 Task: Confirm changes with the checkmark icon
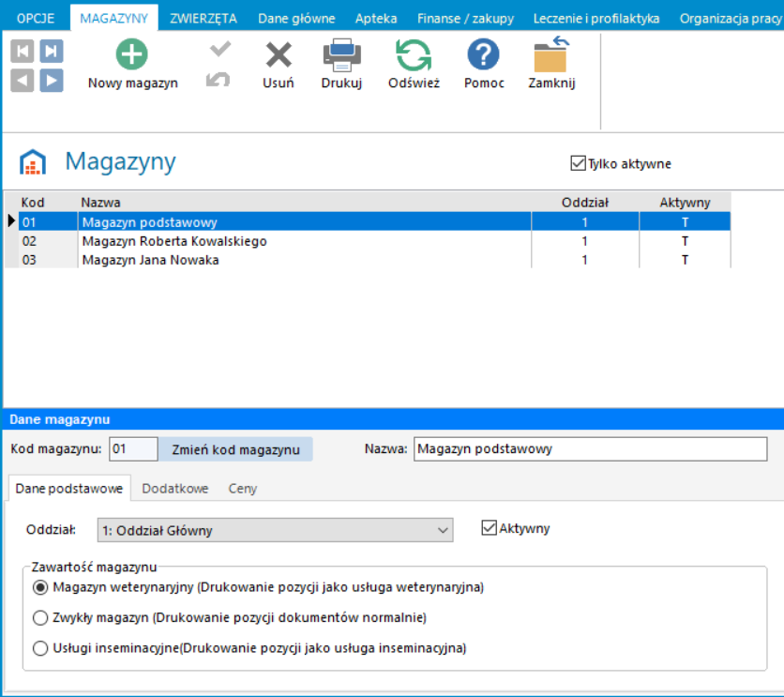tap(220, 49)
